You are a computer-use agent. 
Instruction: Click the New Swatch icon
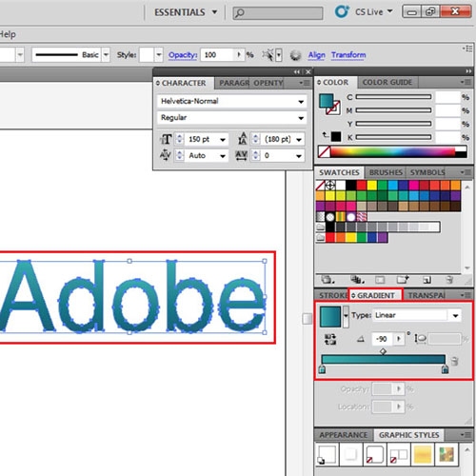(x=426, y=280)
